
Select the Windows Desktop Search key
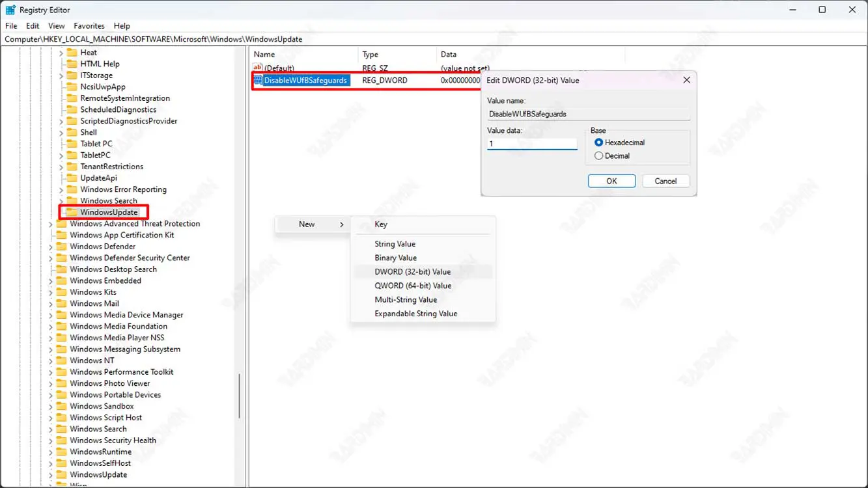[113, 269]
